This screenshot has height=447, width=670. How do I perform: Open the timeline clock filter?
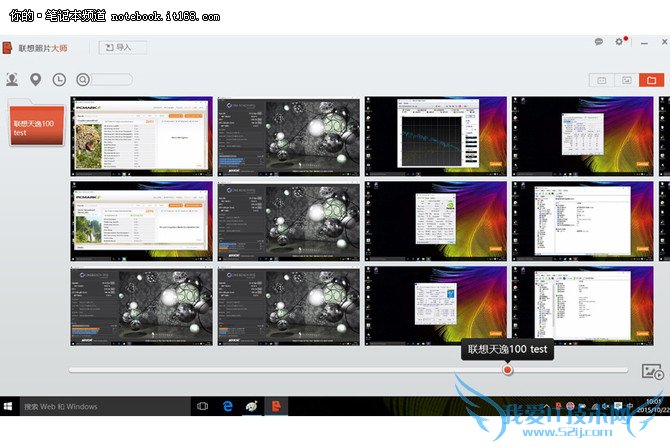tap(59, 79)
